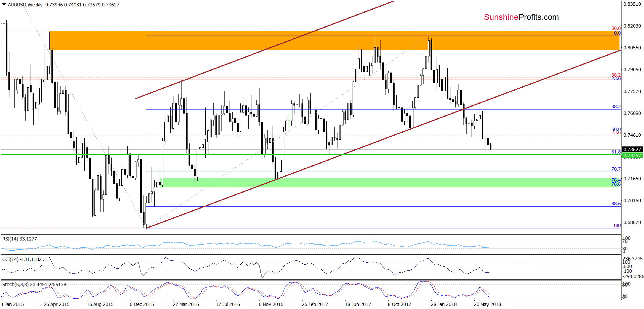Select the blue 50.0 Fibonacci label

tap(616, 129)
